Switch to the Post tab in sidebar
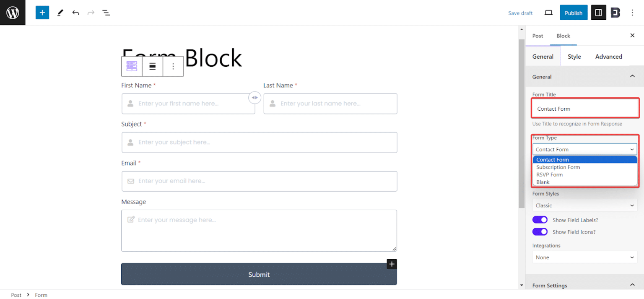The width and height of the screenshot is (644, 299). point(538,36)
